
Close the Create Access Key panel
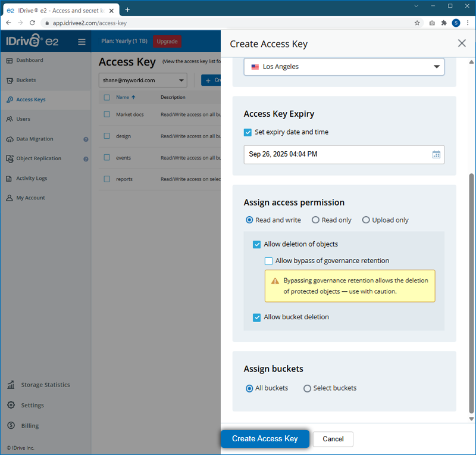(x=462, y=43)
